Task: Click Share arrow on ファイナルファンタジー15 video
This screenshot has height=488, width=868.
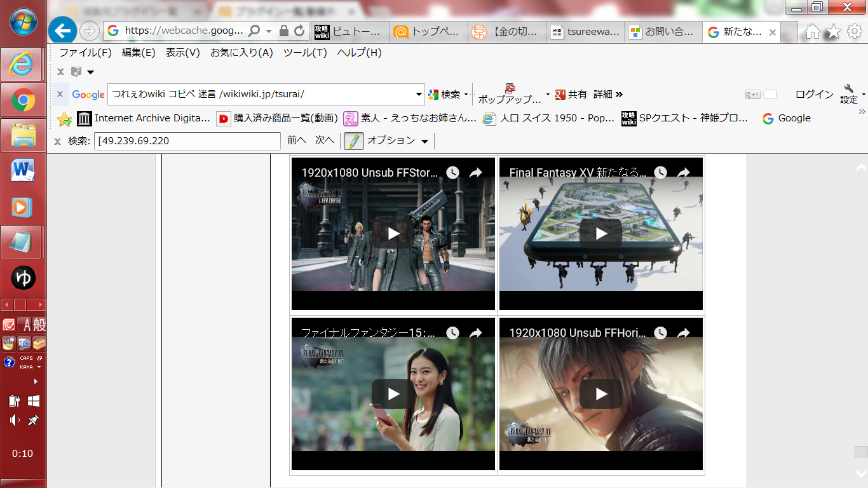Action: click(475, 332)
